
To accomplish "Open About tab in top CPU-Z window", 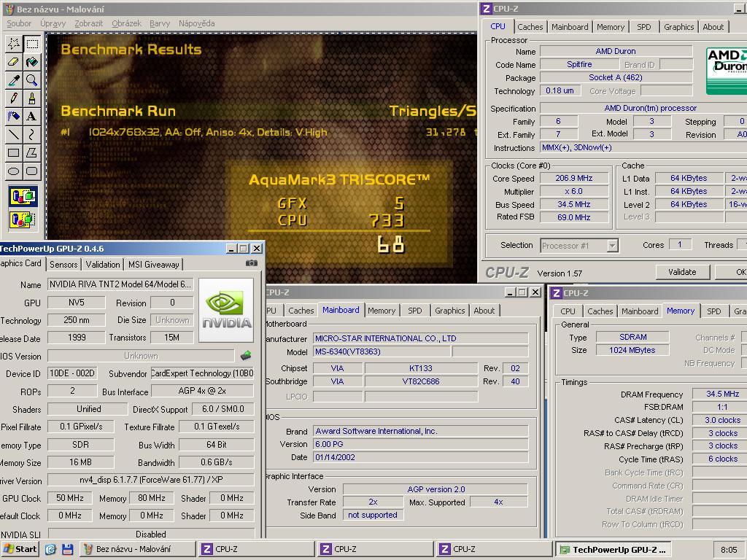I will pyautogui.click(x=713, y=27).
